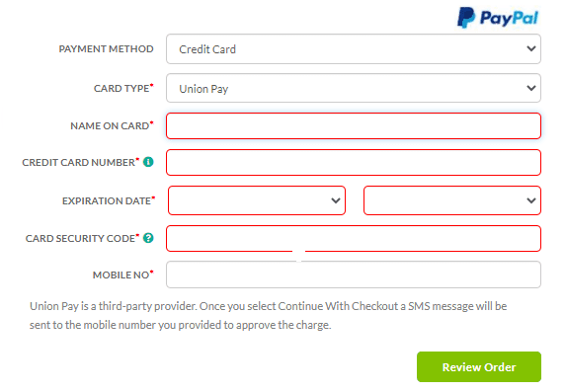Click the NAME ON CARD label
Image resolution: width=565 pixels, height=392 pixels.
pyautogui.click(x=110, y=125)
